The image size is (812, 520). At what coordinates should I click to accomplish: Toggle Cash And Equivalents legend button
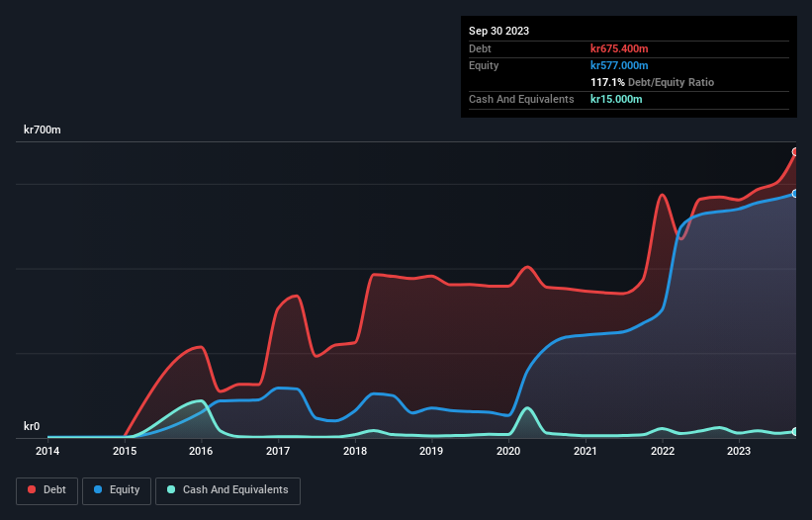coord(227,490)
